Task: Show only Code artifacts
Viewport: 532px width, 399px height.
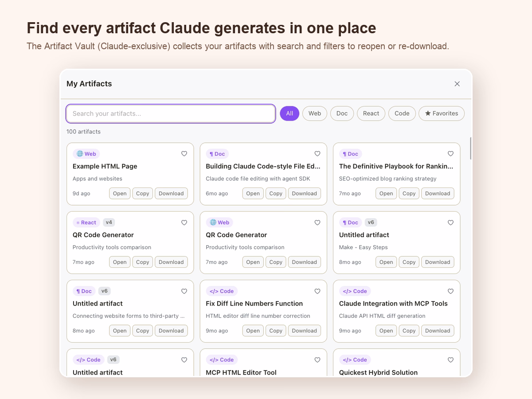Action: click(402, 113)
